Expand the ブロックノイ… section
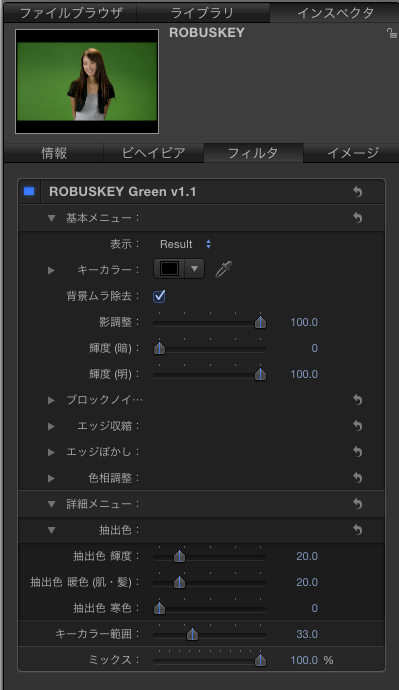Image resolution: width=399 pixels, height=690 pixels. (51, 400)
